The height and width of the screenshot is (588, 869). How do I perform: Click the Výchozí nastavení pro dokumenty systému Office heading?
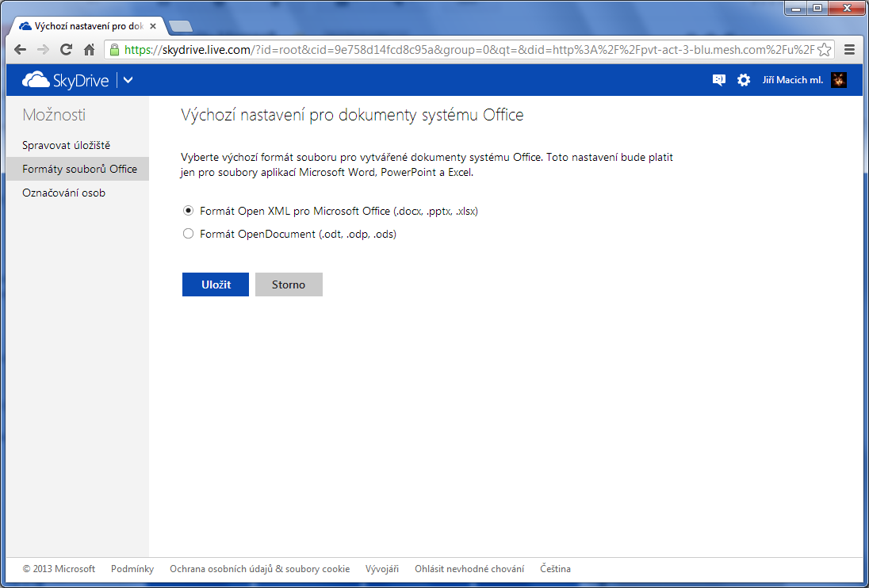(353, 115)
